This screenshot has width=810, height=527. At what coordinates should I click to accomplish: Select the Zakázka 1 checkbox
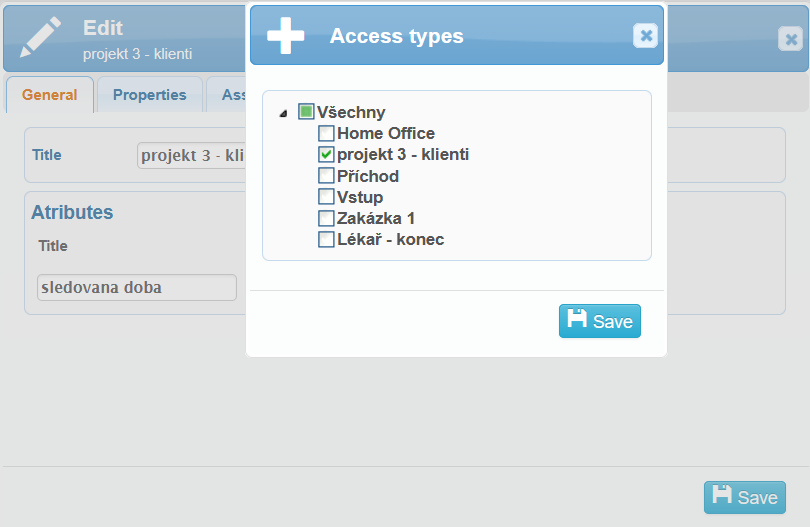pos(326,218)
